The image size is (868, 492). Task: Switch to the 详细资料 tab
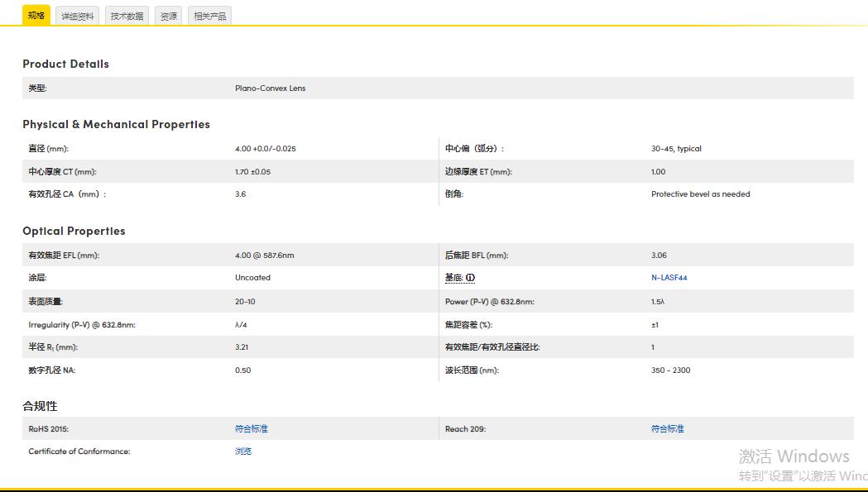(x=78, y=16)
